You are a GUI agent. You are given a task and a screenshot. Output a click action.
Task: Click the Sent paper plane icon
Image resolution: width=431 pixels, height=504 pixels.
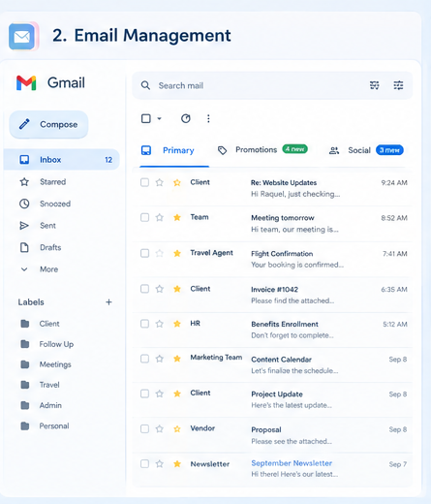pyautogui.click(x=24, y=226)
